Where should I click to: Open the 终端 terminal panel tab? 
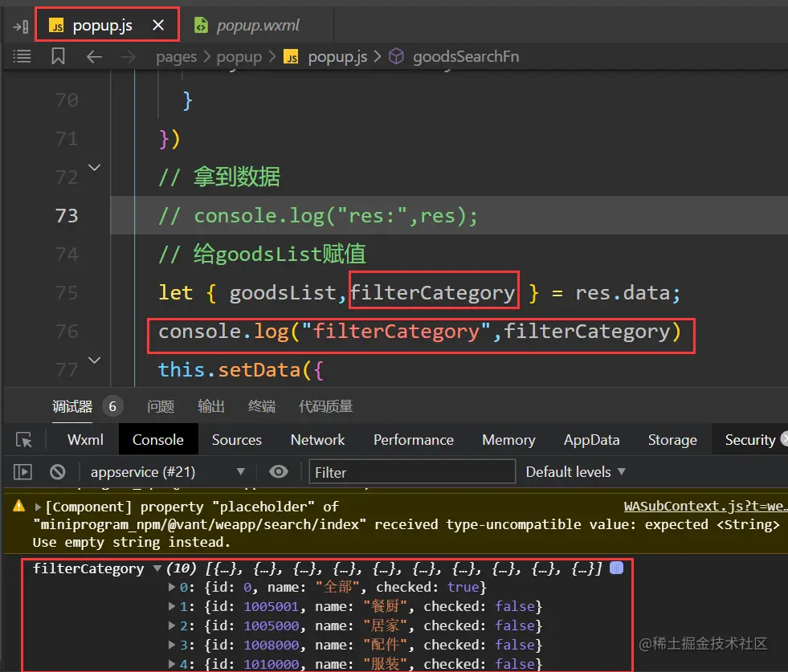(262, 406)
